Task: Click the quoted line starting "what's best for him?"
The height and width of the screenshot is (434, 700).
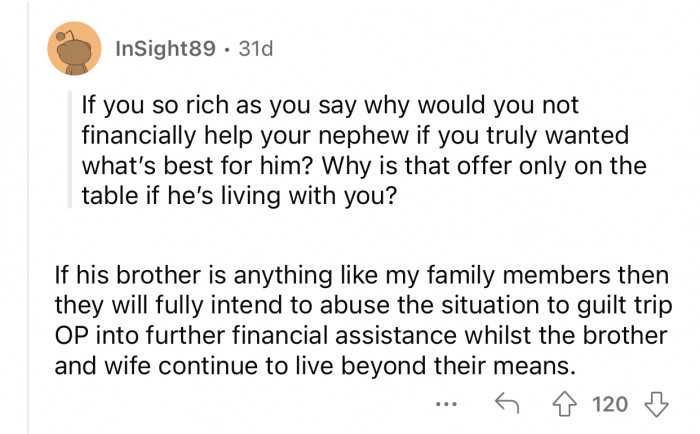Action: click(352, 164)
